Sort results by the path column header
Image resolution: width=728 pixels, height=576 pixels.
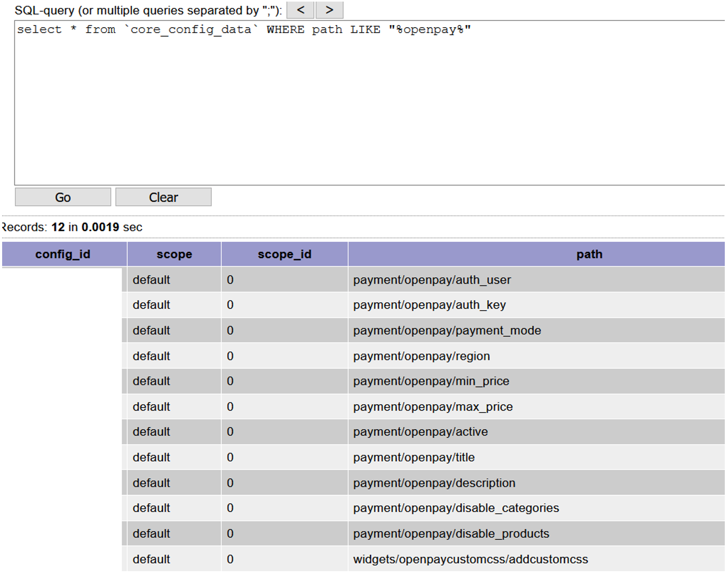pos(589,254)
